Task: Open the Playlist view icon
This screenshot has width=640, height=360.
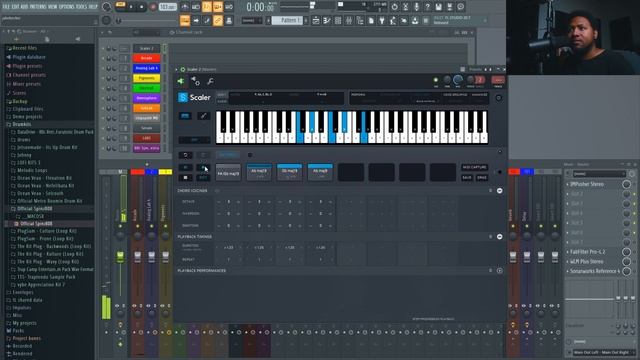Action: tap(316, 20)
